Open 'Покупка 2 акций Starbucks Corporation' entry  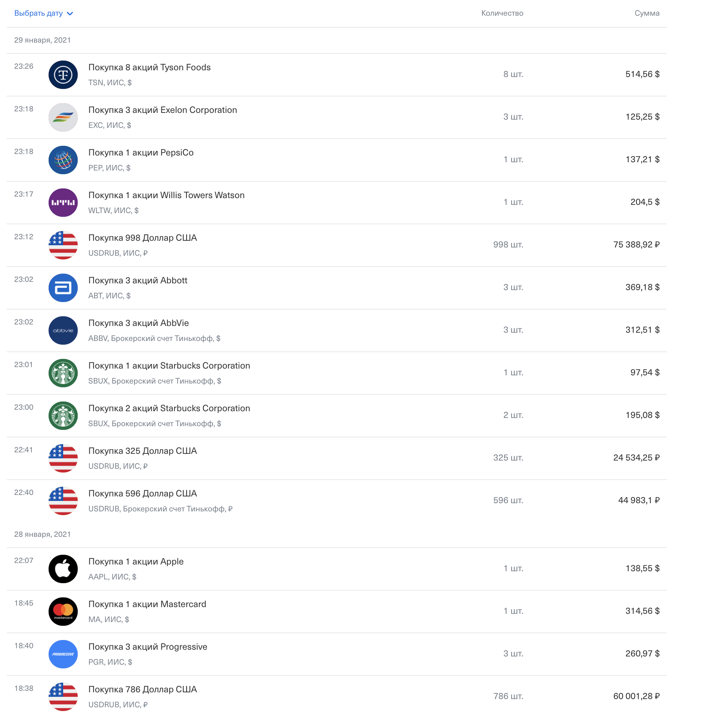coord(169,408)
